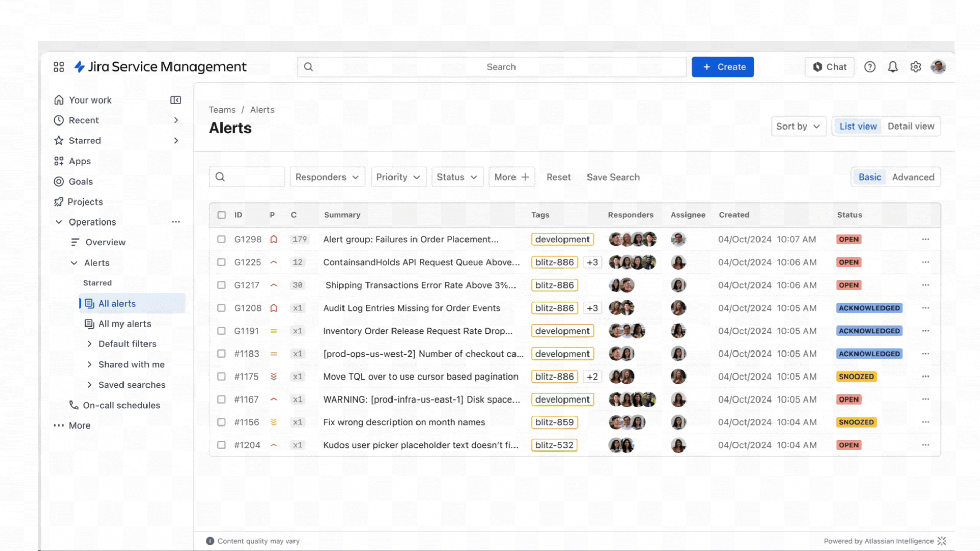Viewport: 980px width, 551px height.
Task: Open Operations more options ellipsis
Action: [176, 222]
